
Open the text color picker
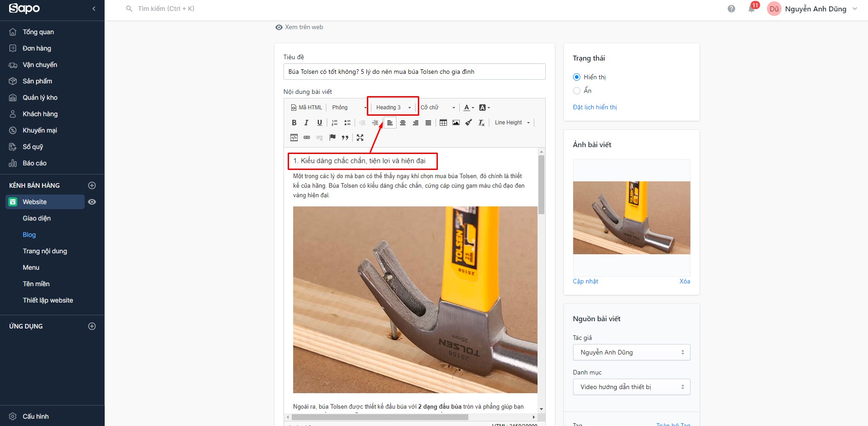[x=468, y=108]
